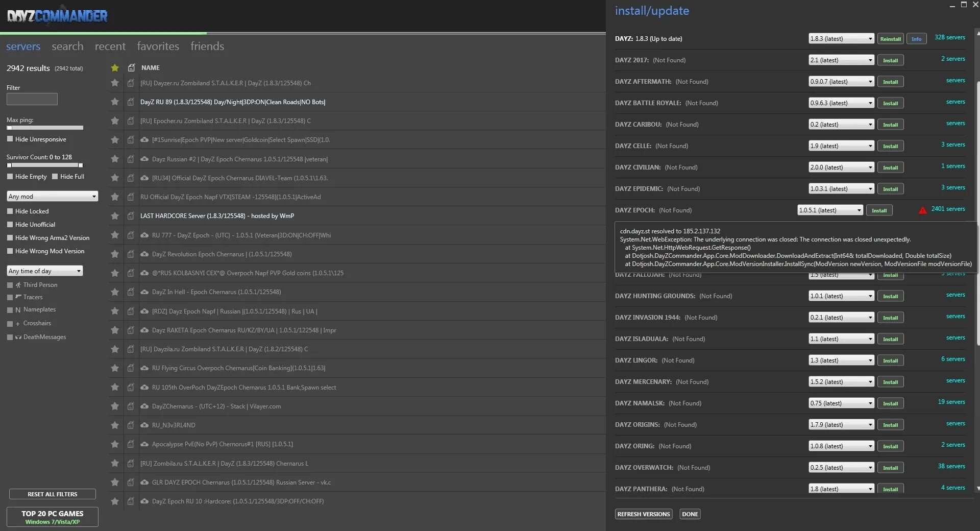Click the Filter text input field
The height and width of the screenshot is (531, 980).
tap(32, 99)
